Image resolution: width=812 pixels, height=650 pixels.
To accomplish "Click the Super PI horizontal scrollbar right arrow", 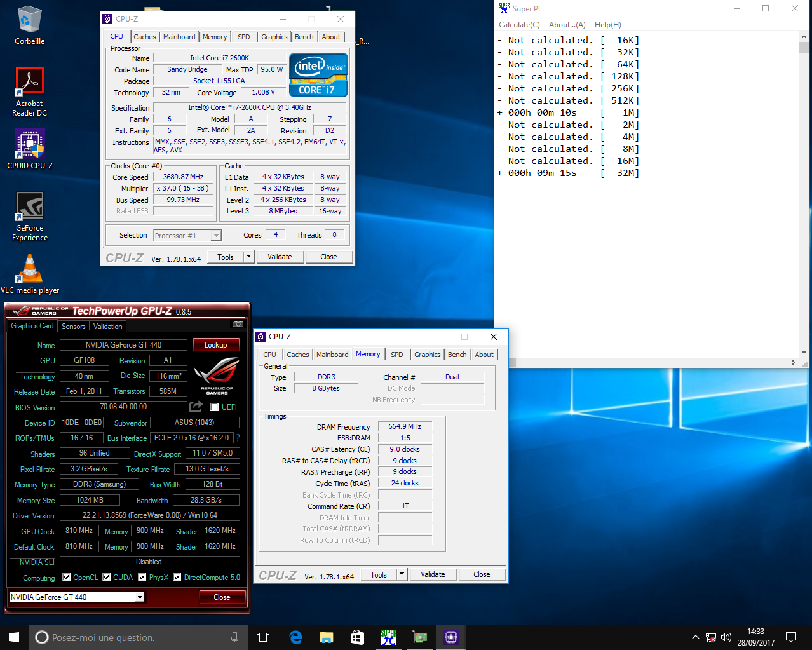I will (x=794, y=362).
